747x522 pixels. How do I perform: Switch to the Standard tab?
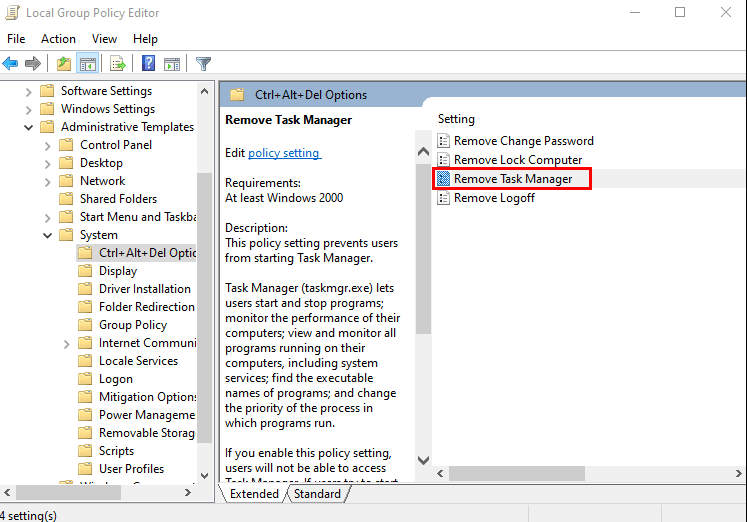pyautogui.click(x=317, y=494)
